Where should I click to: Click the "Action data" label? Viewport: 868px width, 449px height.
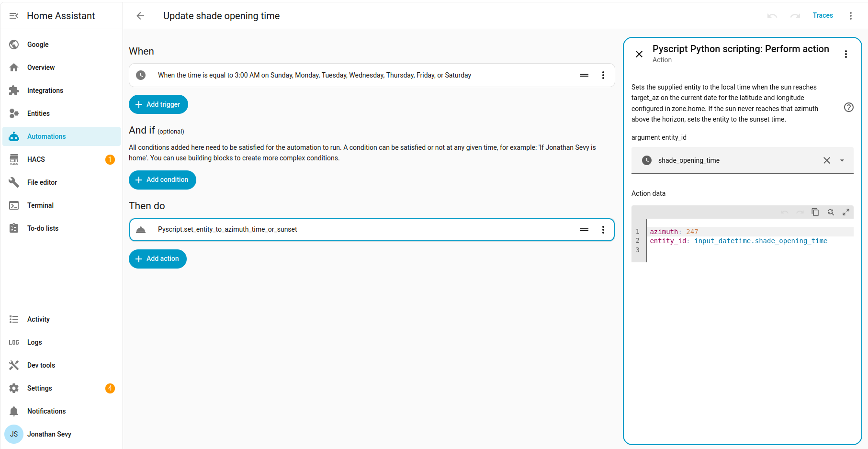[648, 193]
